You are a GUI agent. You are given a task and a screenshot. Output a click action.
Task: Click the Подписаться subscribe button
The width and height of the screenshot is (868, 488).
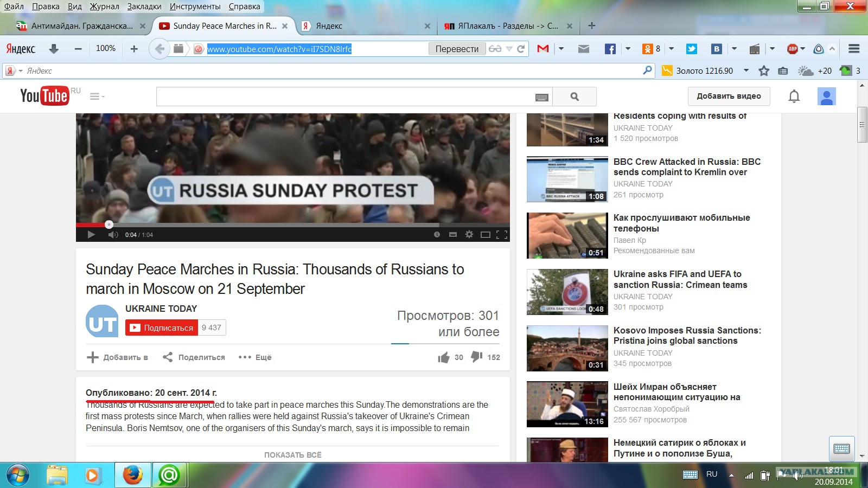pos(162,328)
